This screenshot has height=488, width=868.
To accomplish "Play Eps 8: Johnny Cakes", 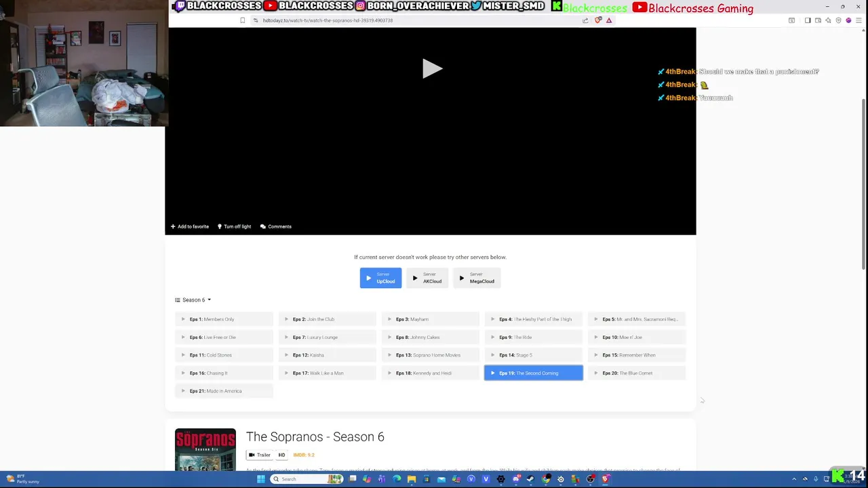I will click(430, 337).
